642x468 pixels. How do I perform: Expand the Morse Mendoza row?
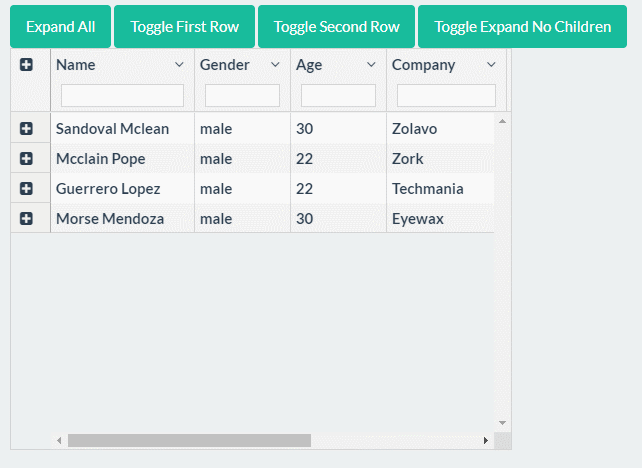[26, 219]
